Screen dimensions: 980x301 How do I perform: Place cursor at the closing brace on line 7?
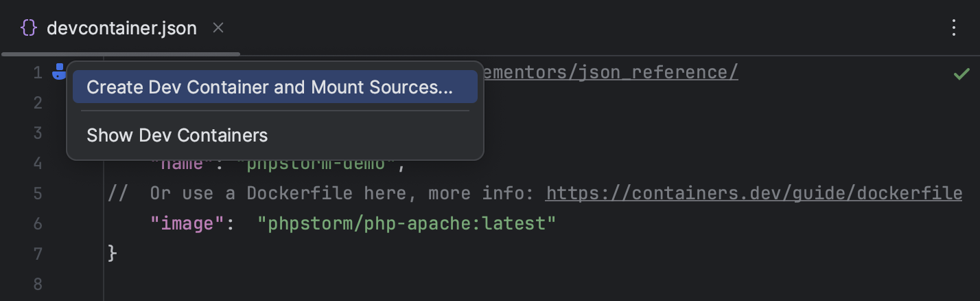[113, 253]
